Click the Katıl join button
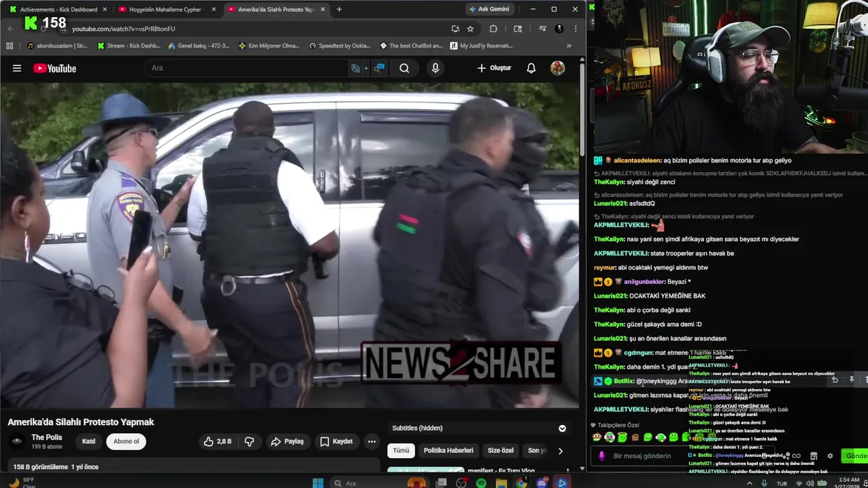 pos(89,441)
